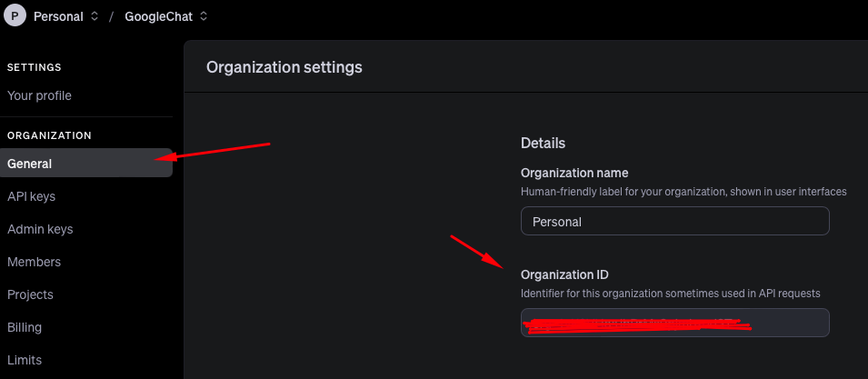This screenshot has height=379, width=868.
Task: Select Limits in the sidebar
Action: [25, 360]
